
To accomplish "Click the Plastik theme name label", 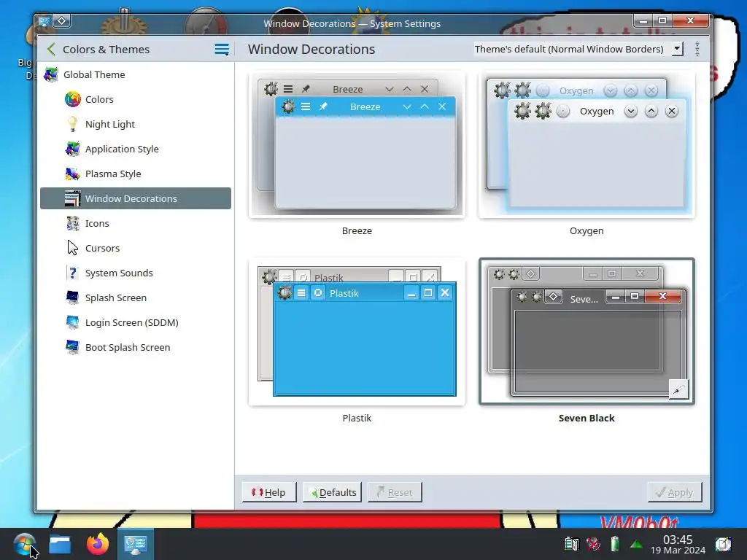I will (x=357, y=418).
